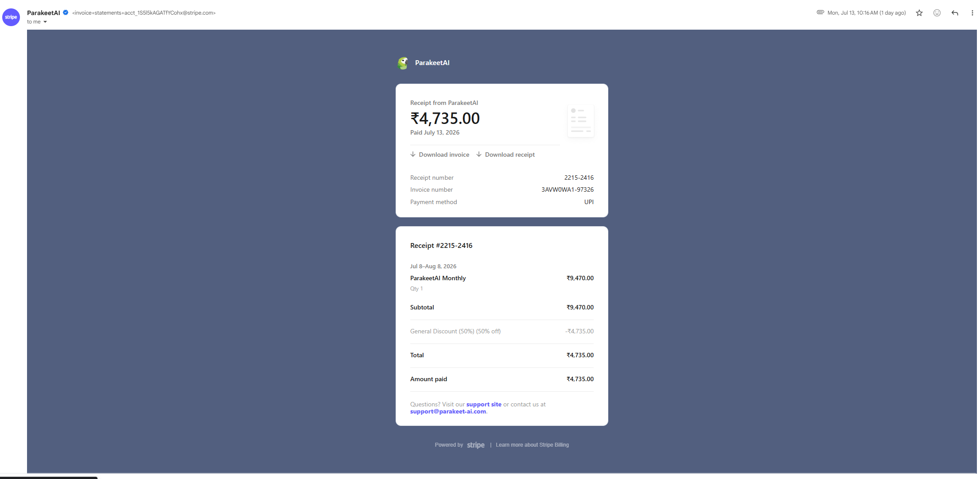980x479 pixels.
Task: Download the receipt
Action: coord(506,155)
